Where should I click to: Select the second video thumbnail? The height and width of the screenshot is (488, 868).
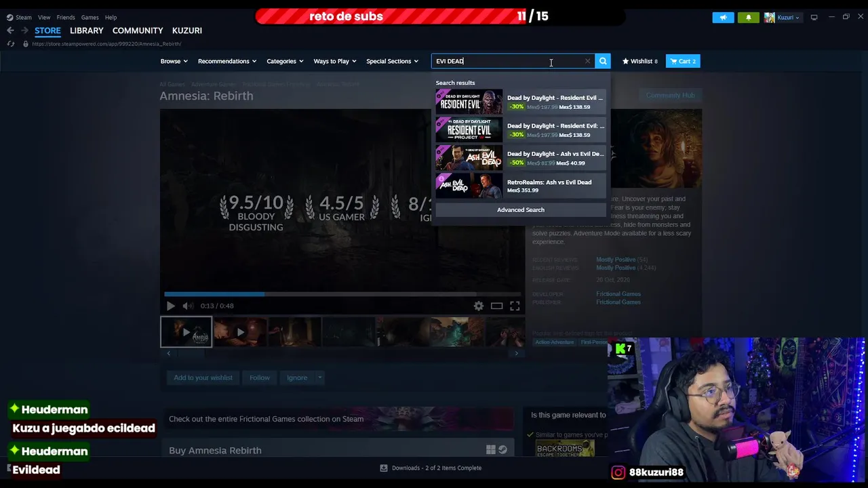[240, 332]
